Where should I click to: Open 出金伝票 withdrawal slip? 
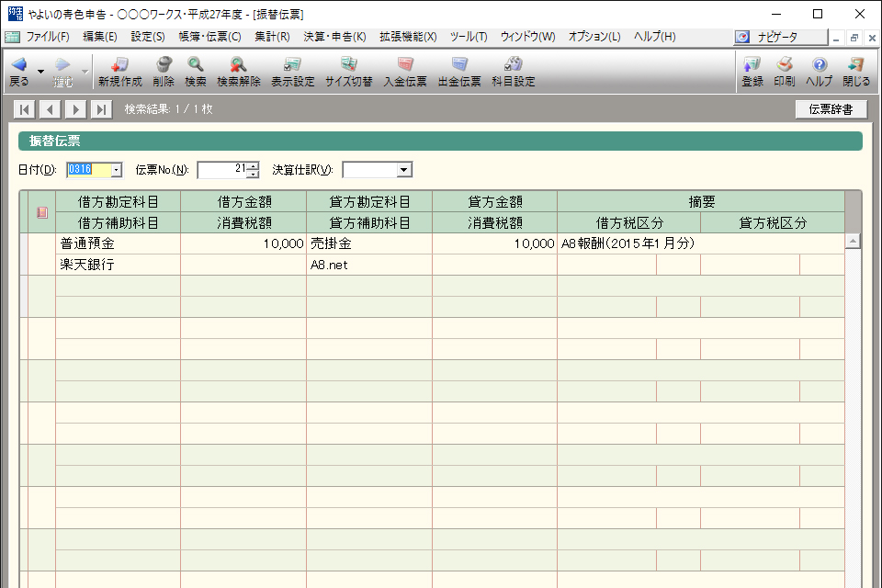coord(459,72)
